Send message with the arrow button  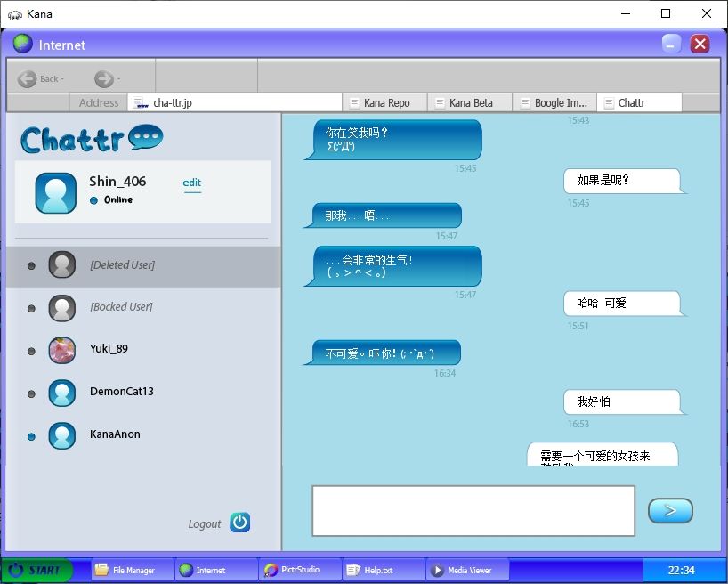[x=670, y=511]
